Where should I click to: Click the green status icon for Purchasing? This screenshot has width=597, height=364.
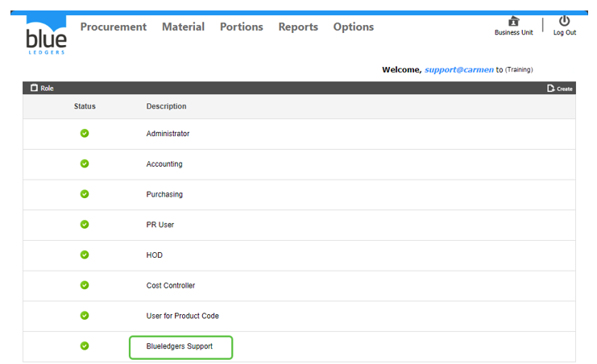pyautogui.click(x=85, y=194)
